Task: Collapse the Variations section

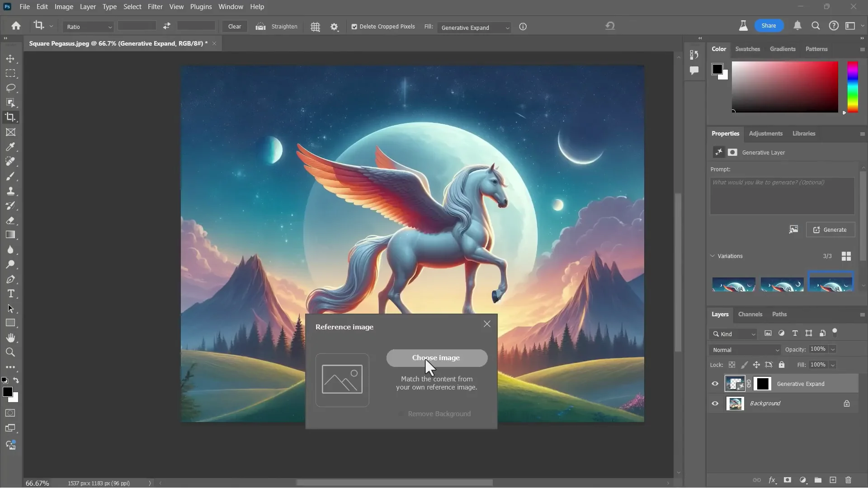Action: pyautogui.click(x=713, y=256)
